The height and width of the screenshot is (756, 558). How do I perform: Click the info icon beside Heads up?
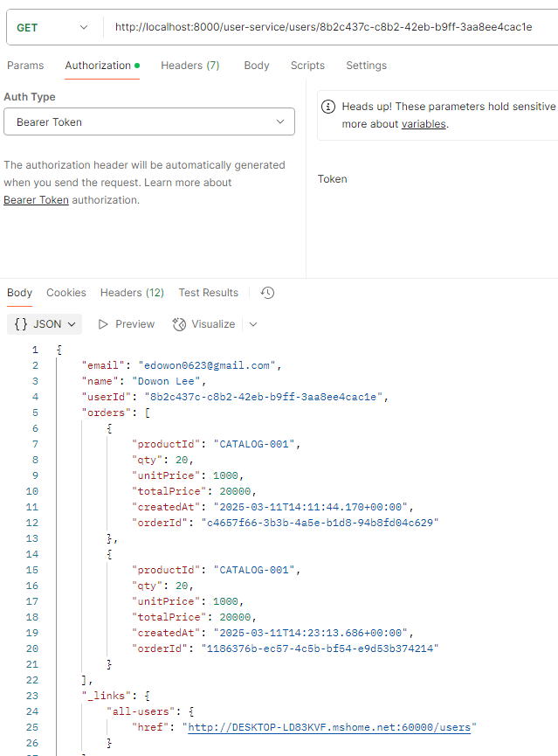328,107
